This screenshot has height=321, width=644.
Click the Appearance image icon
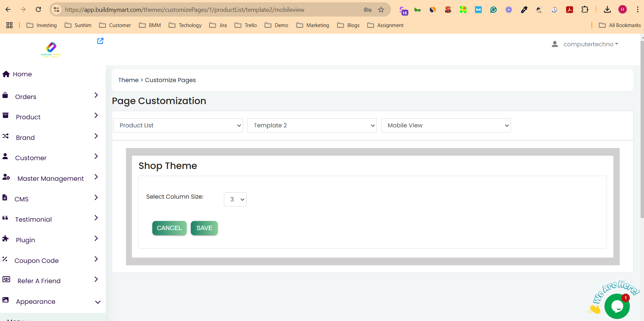[6, 300]
